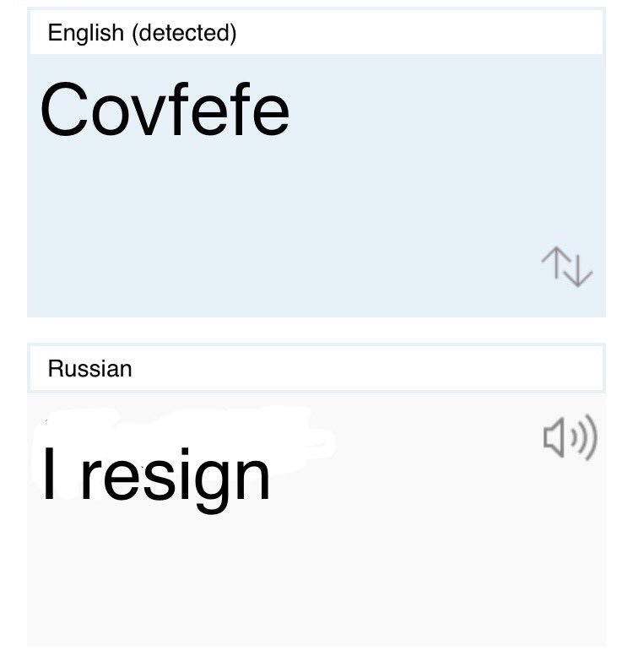Open the Russian target language selector

(90, 369)
